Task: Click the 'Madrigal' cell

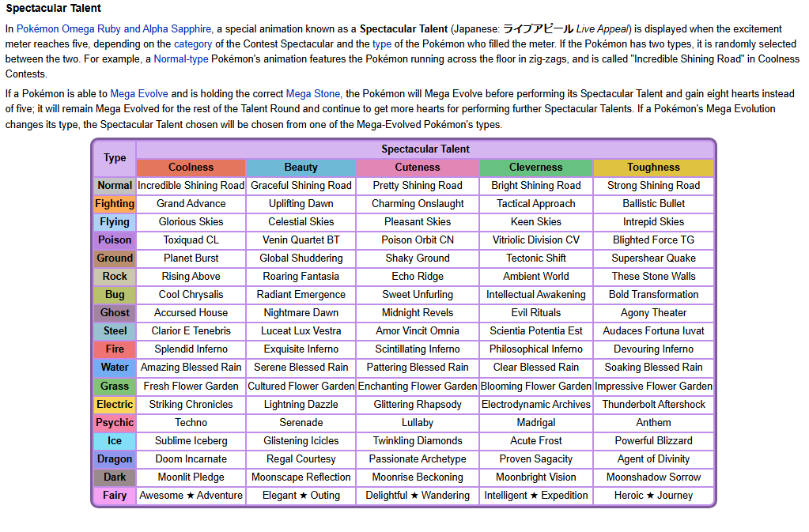Action: point(536,423)
